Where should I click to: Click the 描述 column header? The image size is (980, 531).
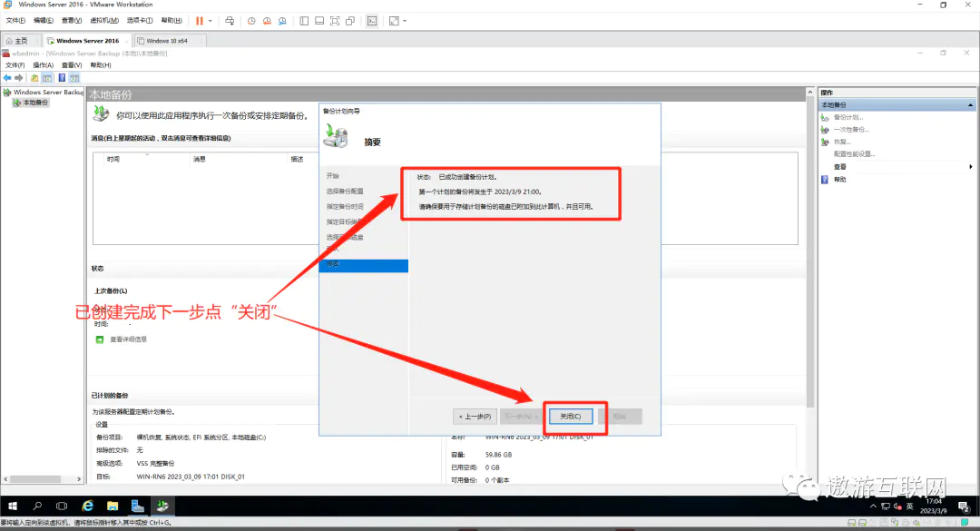[x=297, y=160]
